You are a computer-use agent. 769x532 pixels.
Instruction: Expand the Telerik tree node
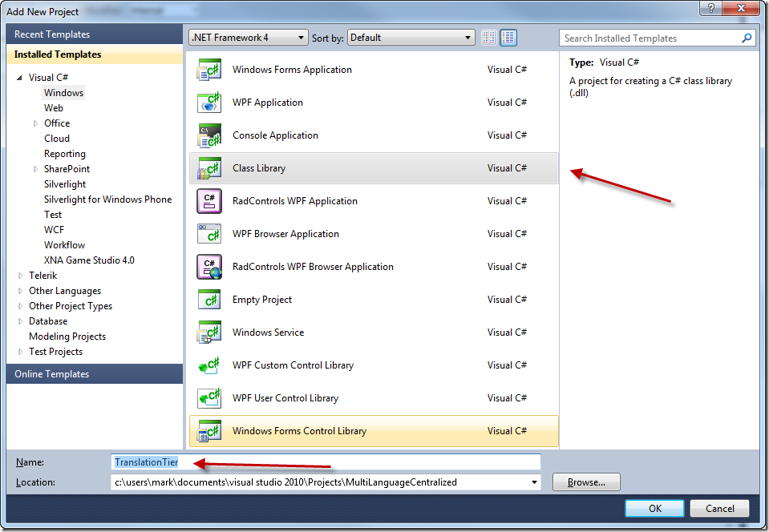(x=20, y=276)
